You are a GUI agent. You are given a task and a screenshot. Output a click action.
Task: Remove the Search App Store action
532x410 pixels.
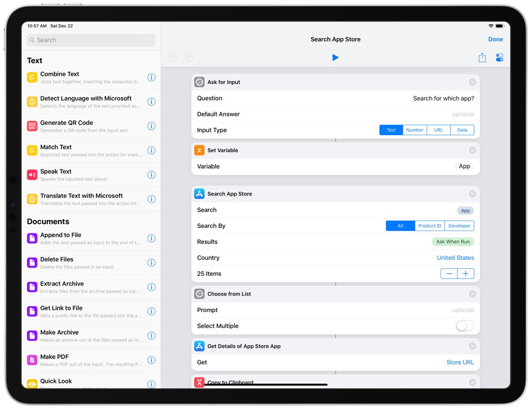(x=472, y=194)
